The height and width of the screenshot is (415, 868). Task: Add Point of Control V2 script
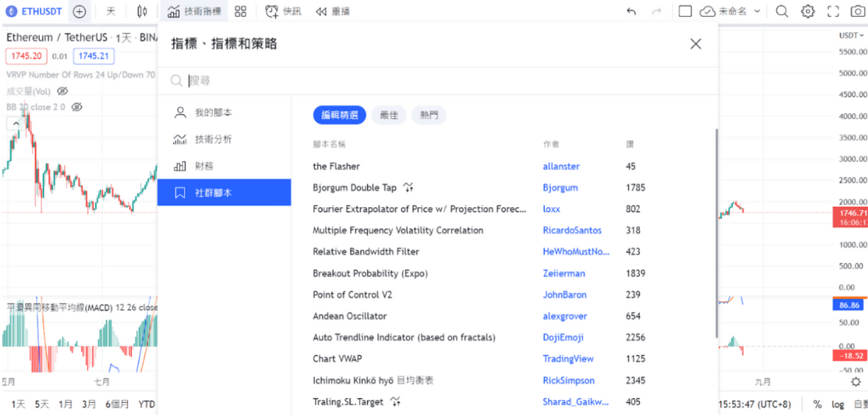click(352, 295)
